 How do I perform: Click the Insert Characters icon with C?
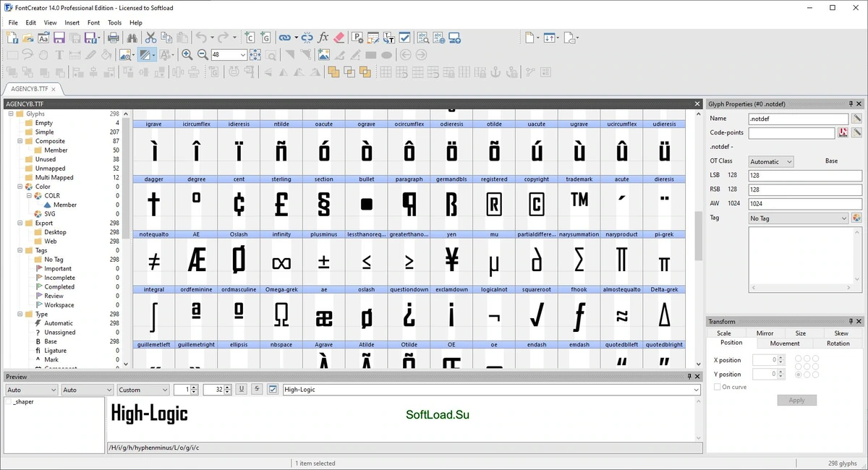tap(250, 38)
